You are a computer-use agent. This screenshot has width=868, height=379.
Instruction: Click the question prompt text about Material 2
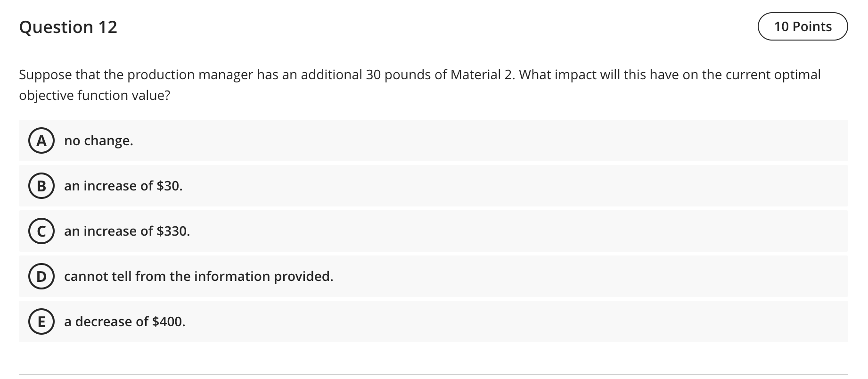(x=418, y=74)
